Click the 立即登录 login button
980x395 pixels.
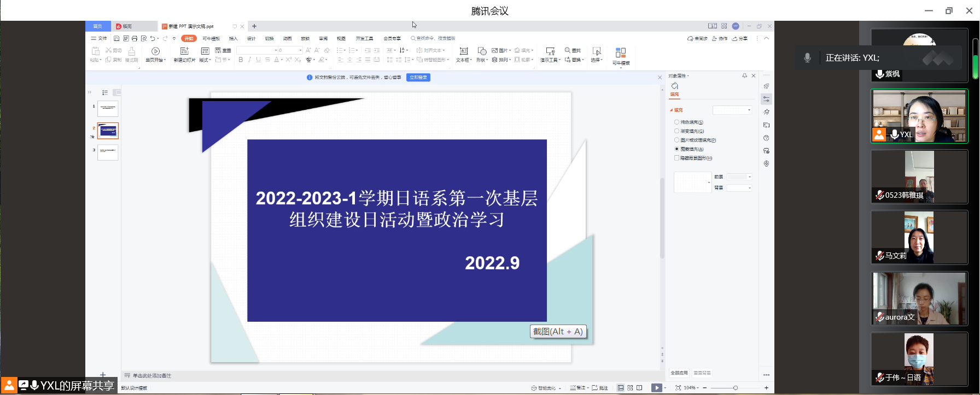pos(418,78)
